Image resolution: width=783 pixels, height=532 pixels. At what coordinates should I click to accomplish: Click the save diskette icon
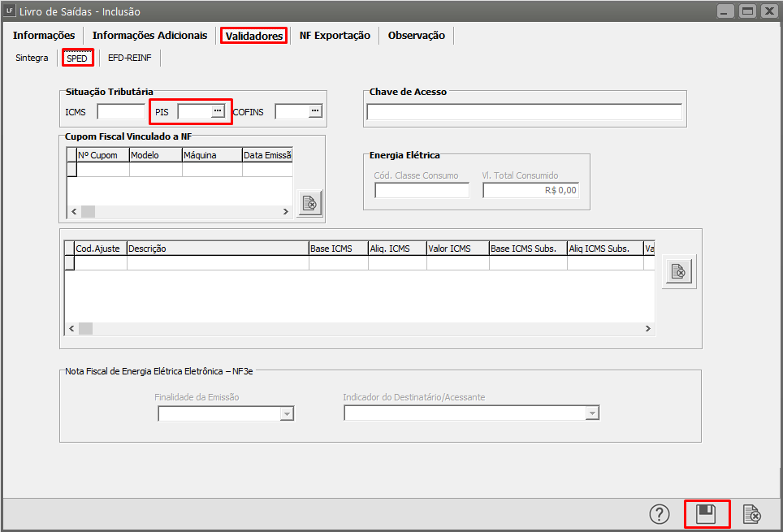click(x=706, y=514)
